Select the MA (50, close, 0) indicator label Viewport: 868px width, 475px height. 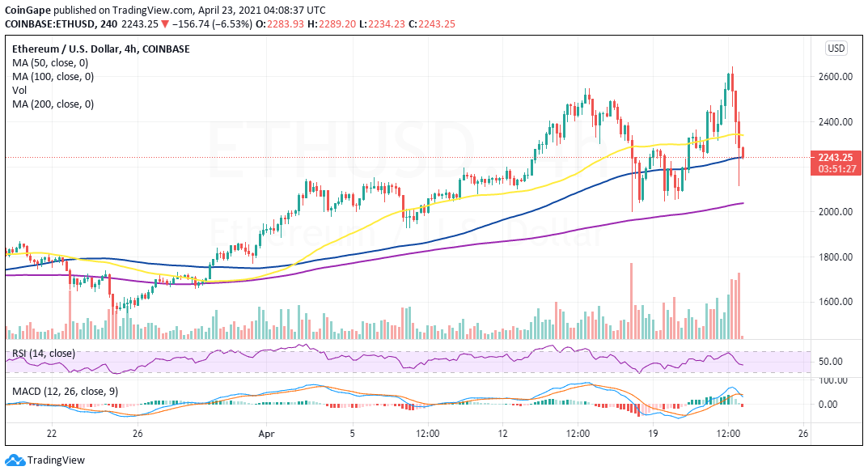[50, 62]
